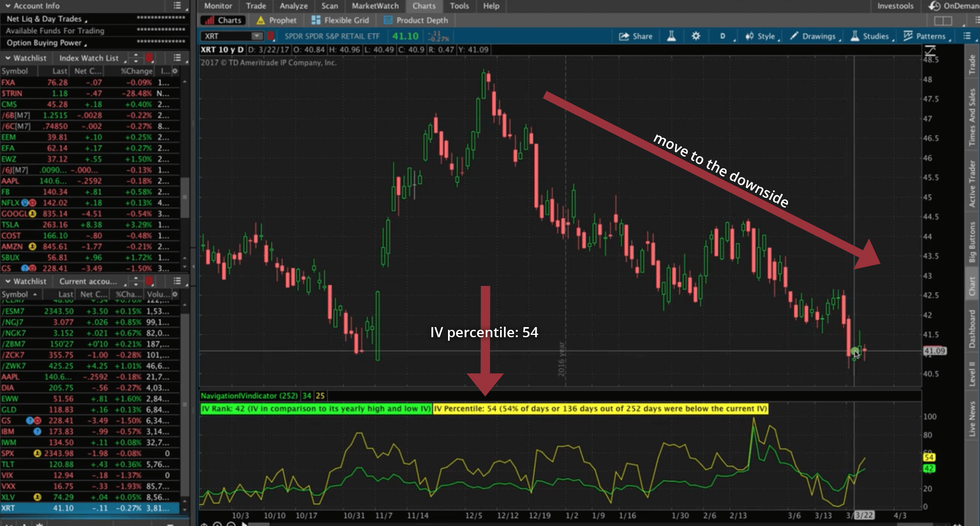This screenshot has width=980, height=526.
Task: Open the Times And Sales sidebar tab
Action: click(x=972, y=117)
